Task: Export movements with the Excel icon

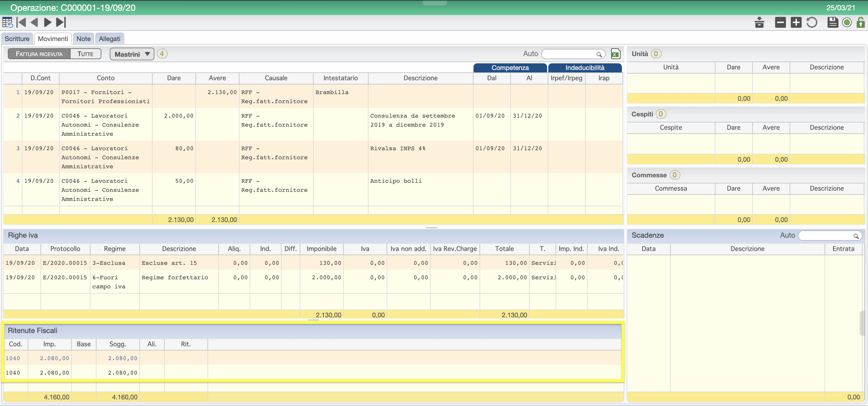Action: tap(615, 54)
